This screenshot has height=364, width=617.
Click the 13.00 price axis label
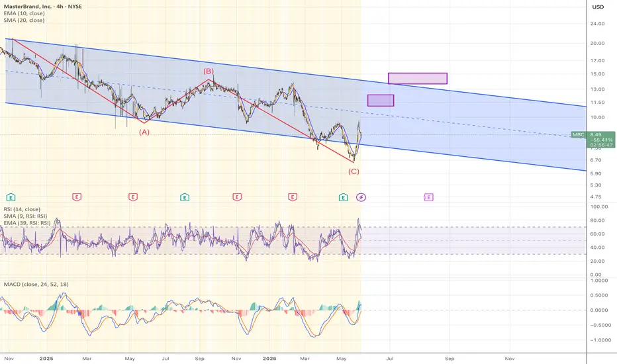[x=598, y=89]
